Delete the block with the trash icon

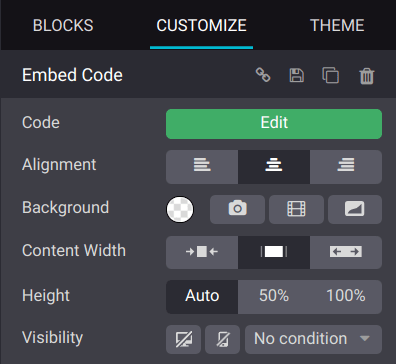coord(367,76)
